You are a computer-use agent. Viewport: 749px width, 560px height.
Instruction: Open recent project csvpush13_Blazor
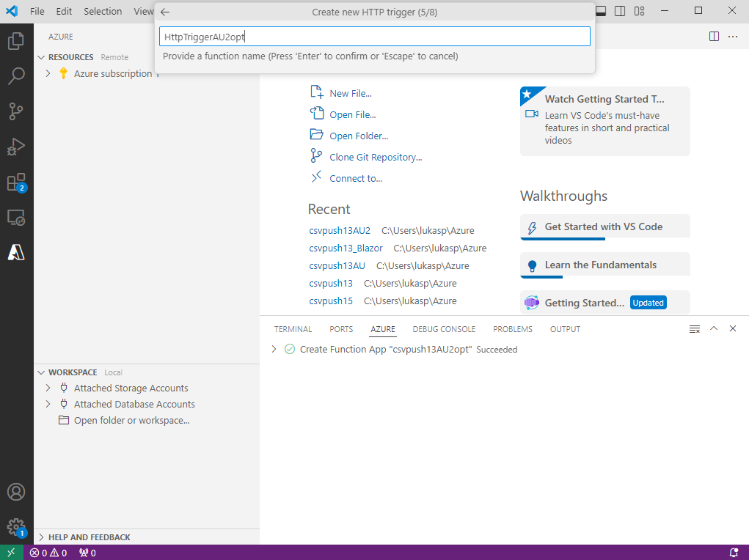tap(346, 248)
